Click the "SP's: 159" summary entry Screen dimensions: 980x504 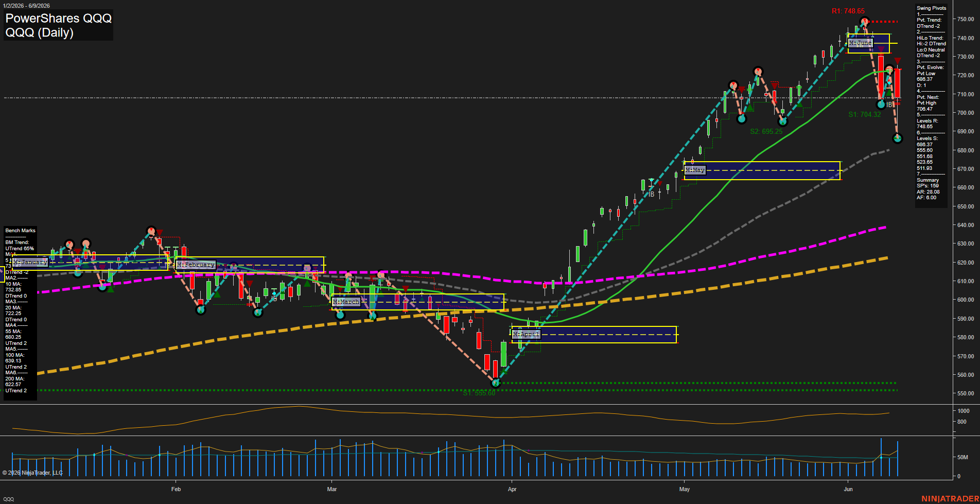coord(927,186)
